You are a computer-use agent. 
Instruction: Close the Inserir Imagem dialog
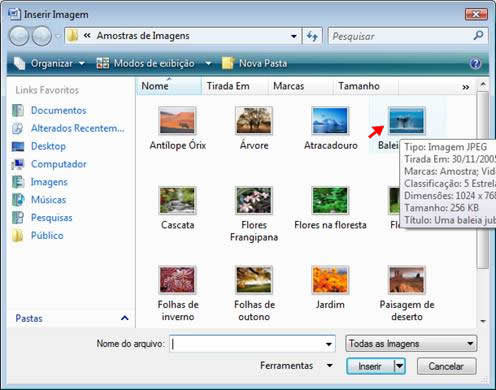click(x=476, y=14)
